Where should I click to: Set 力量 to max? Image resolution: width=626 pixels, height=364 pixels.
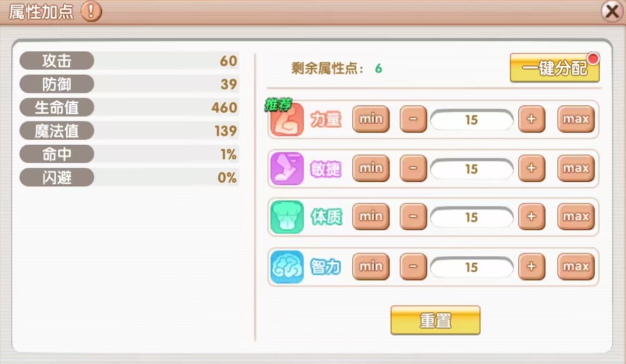tap(576, 119)
